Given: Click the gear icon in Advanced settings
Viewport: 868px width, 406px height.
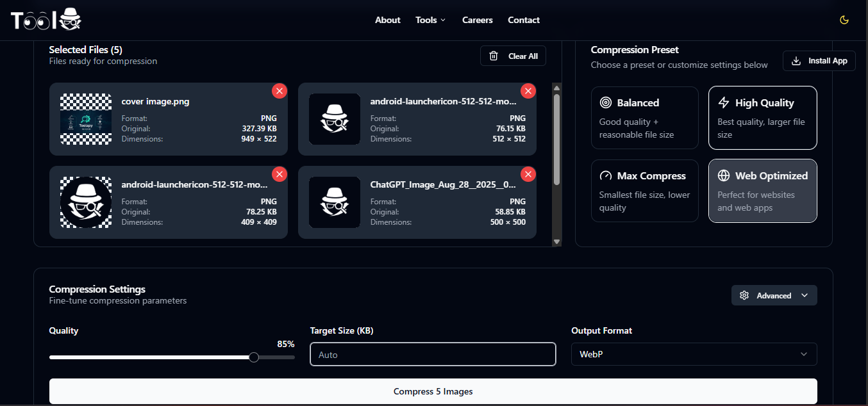Looking at the screenshot, I should [744, 295].
